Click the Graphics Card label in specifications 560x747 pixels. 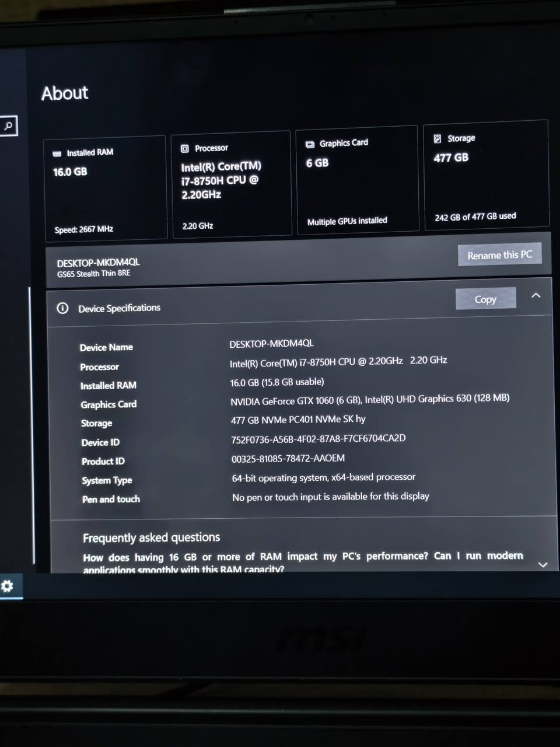pyautogui.click(x=108, y=404)
